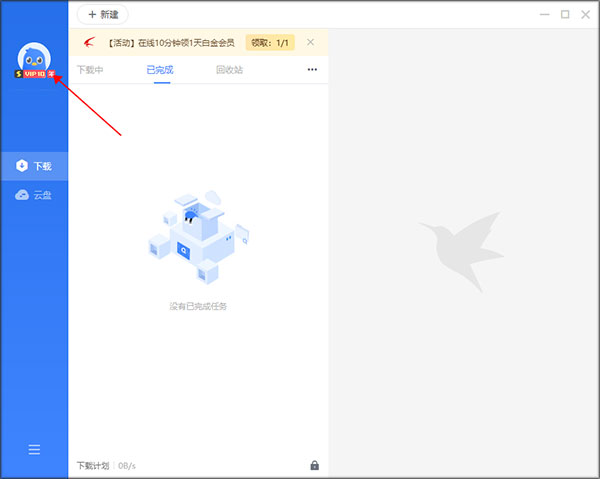This screenshot has height=479, width=600.
Task: Click the 领取: 1/1 claim button
Action: click(x=270, y=42)
